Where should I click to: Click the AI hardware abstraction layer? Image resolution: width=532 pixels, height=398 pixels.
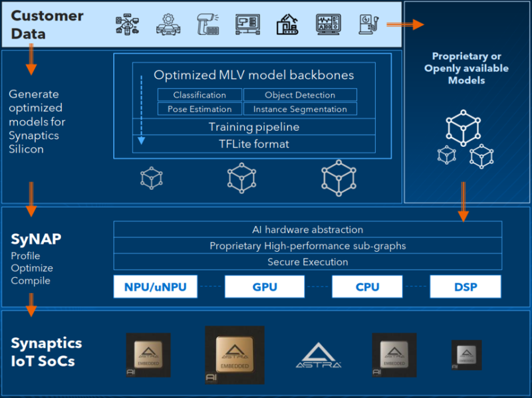point(308,229)
